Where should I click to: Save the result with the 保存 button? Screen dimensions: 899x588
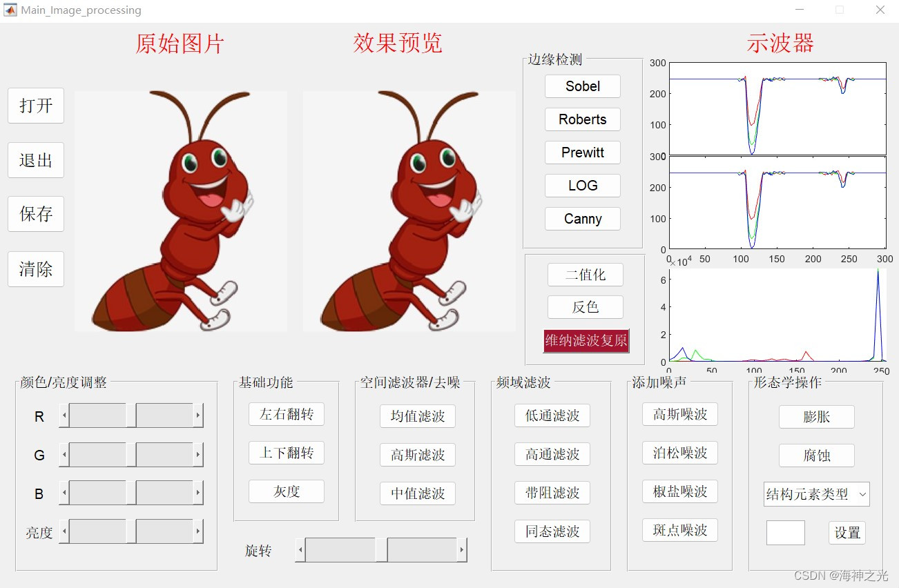pyautogui.click(x=36, y=214)
